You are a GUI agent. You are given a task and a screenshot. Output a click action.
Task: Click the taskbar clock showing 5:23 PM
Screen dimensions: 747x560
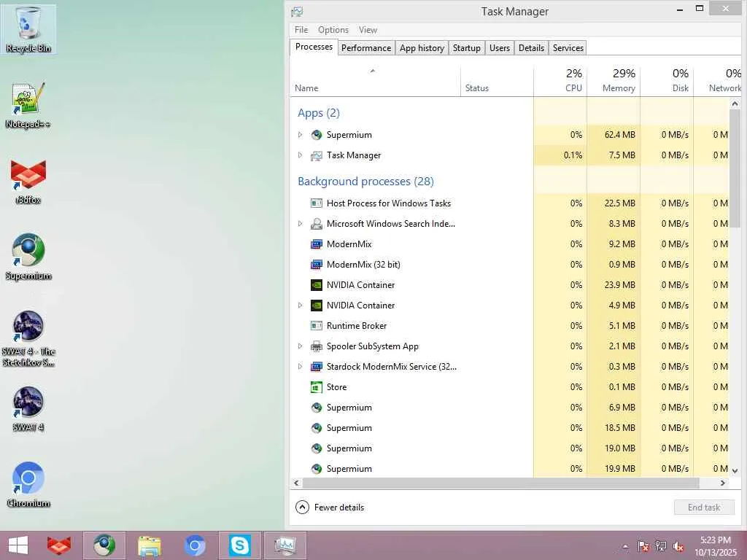click(x=715, y=545)
